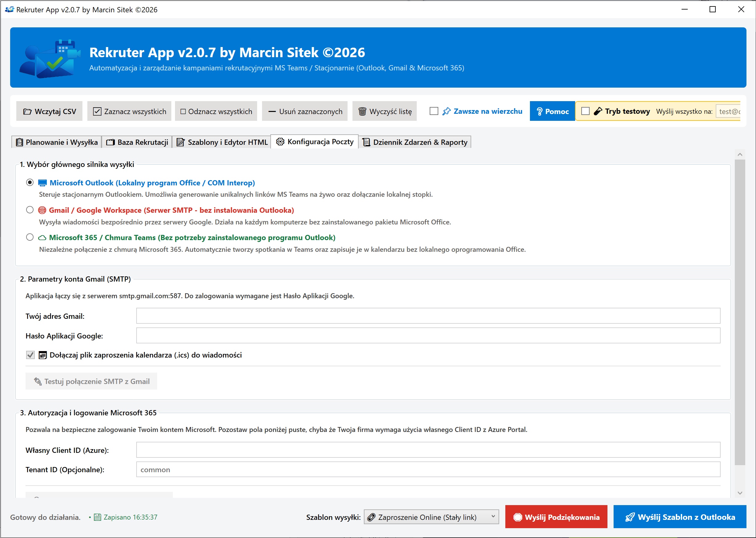Select the Microsoft 365 / Chmura Teams radio button
Viewport: 756px width, 538px height.
pyautogui.click(x=30, y=237)
